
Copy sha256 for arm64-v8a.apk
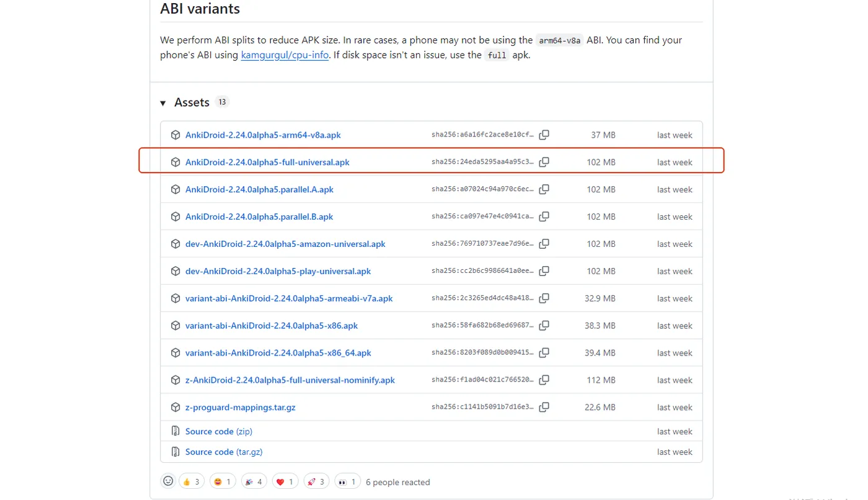(x=544, y=135)
